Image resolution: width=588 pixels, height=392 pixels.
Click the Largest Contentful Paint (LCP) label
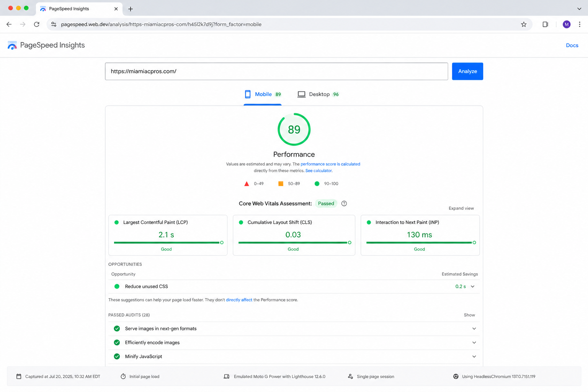click(x=155, y=222)
